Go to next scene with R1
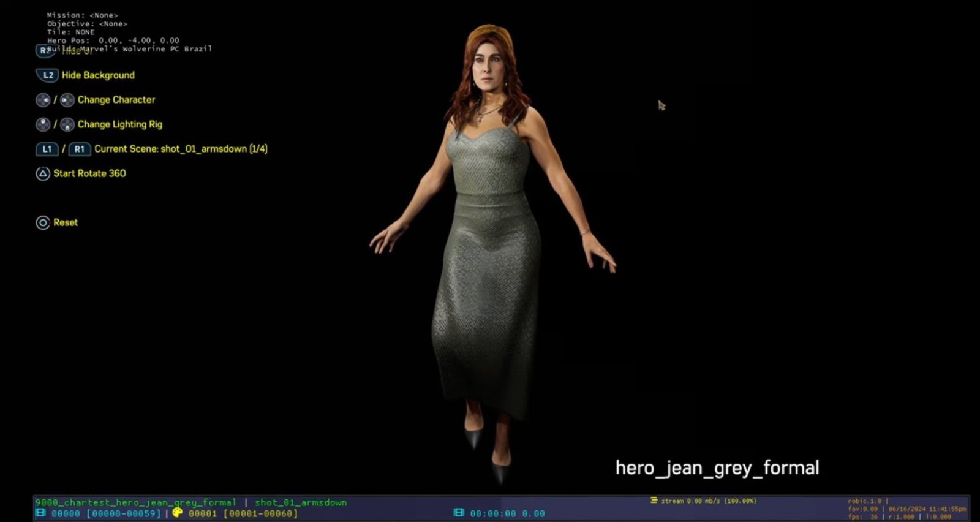This screenshot has width=980, height=522. click(79, 149)
